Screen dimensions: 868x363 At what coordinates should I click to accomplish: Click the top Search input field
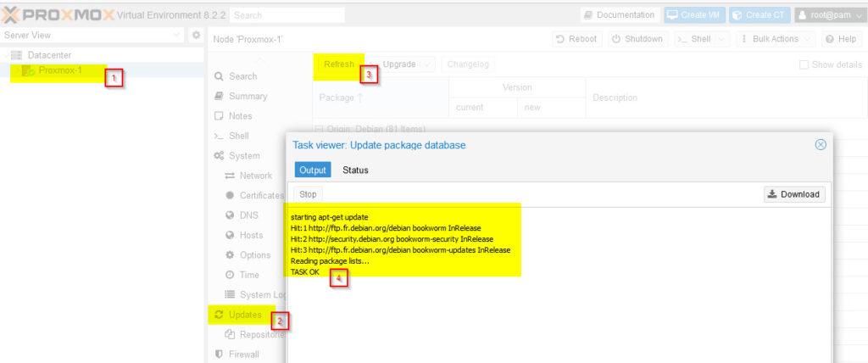[287, 15]
